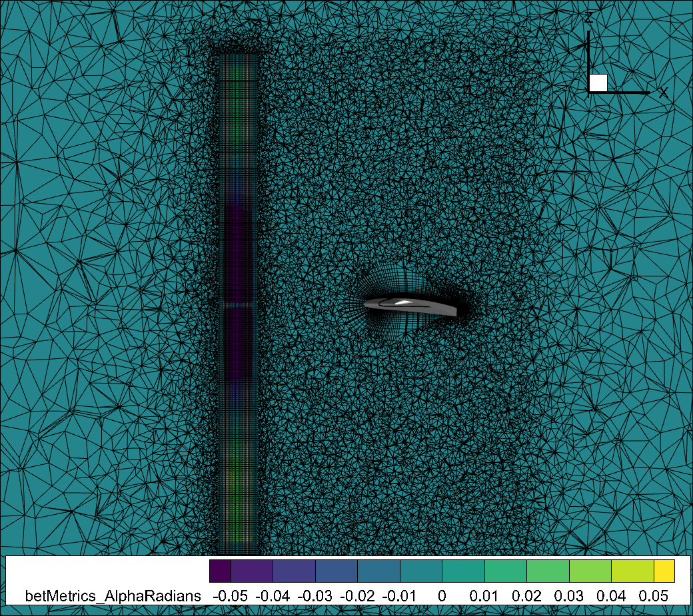Screen dimensions: 693x616
Task: Click the -0.05 tick label on the legend
Action: click(230, 596)
